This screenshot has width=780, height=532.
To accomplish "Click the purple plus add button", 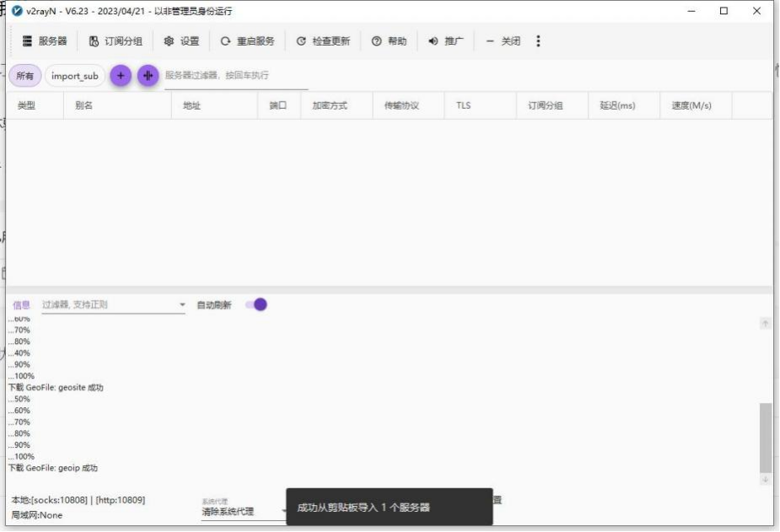I will [121, 76].
